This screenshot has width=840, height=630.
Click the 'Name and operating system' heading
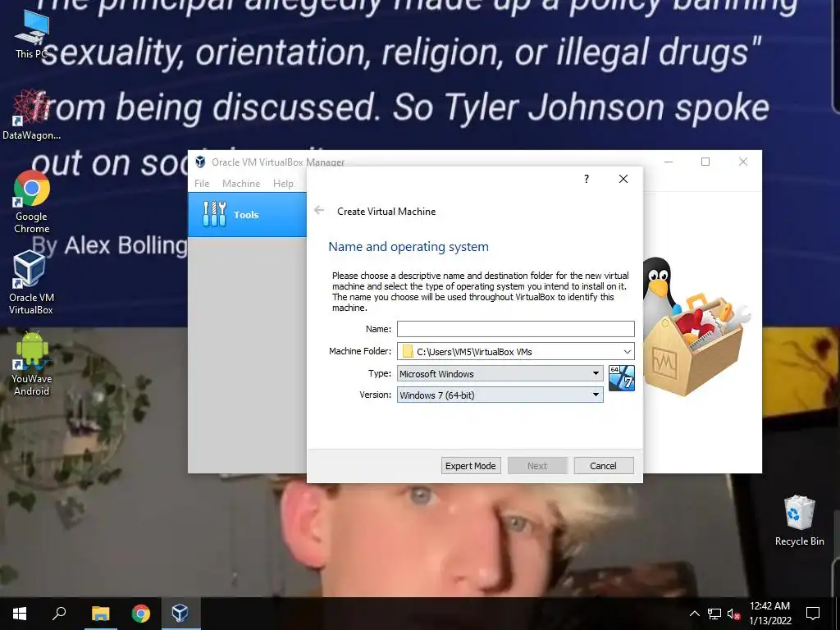click(409, 246)
